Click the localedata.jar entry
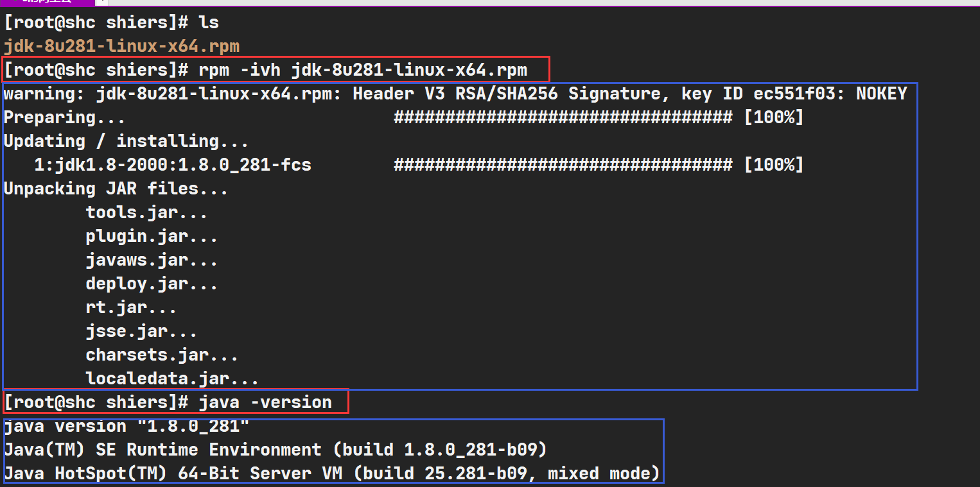This screenshot has height=487, width=980. pyautogui.click(x=172, y=379)
